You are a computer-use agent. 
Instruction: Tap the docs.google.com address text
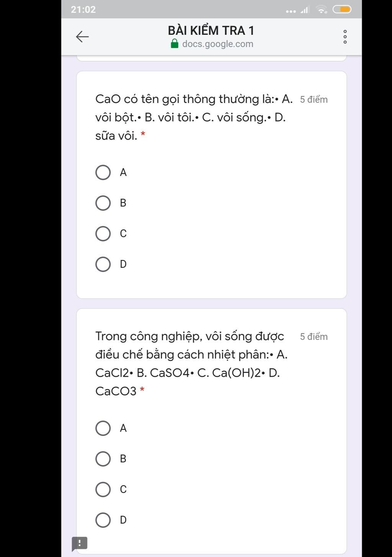pos(217,44)
